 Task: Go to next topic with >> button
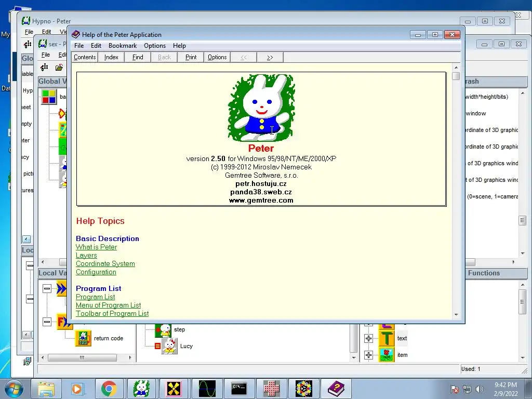(270, 57)
